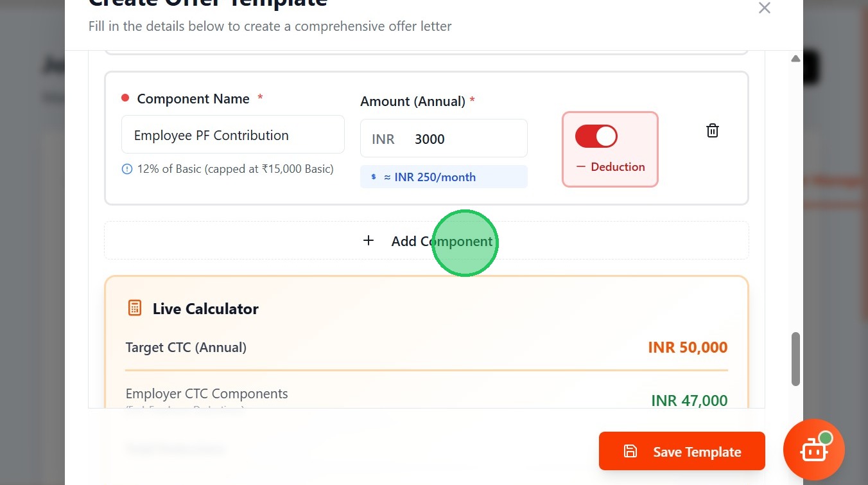Click the plus icon on Add Component
Viewport: 868px width, 485px height.
tap(369, 241)
